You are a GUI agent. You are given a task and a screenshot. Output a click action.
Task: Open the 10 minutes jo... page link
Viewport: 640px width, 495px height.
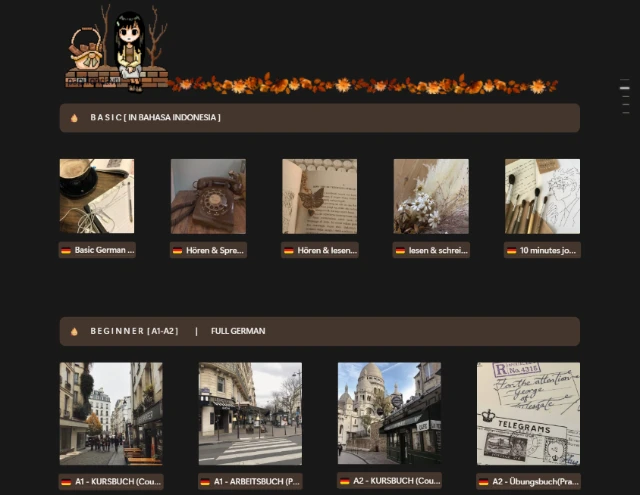[542, 250]
